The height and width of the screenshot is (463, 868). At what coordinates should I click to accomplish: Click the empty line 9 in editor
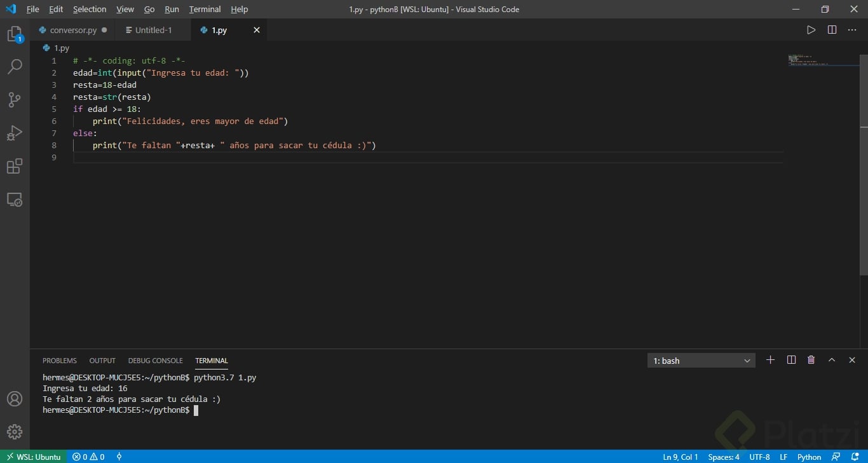pyautogui.click(x=428, y=157)
